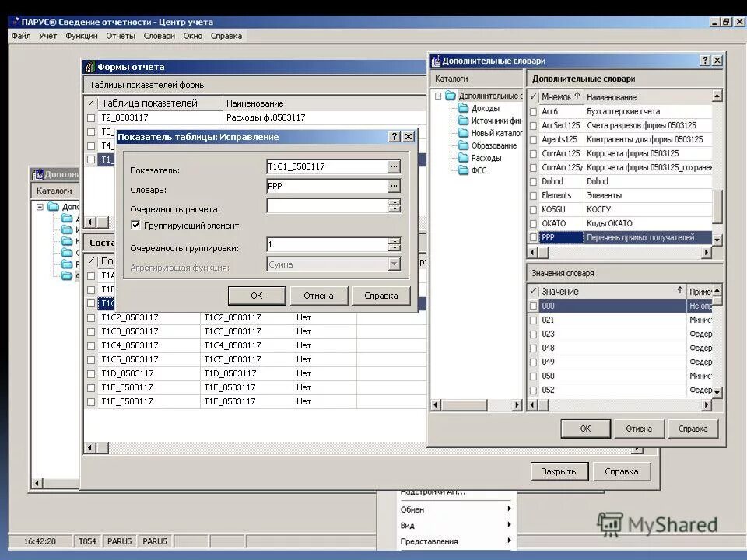Check the AccSect125 dictionary row checkbox
Image resolution: width=747 pixels, height=560 pixels.
[534, 126]
